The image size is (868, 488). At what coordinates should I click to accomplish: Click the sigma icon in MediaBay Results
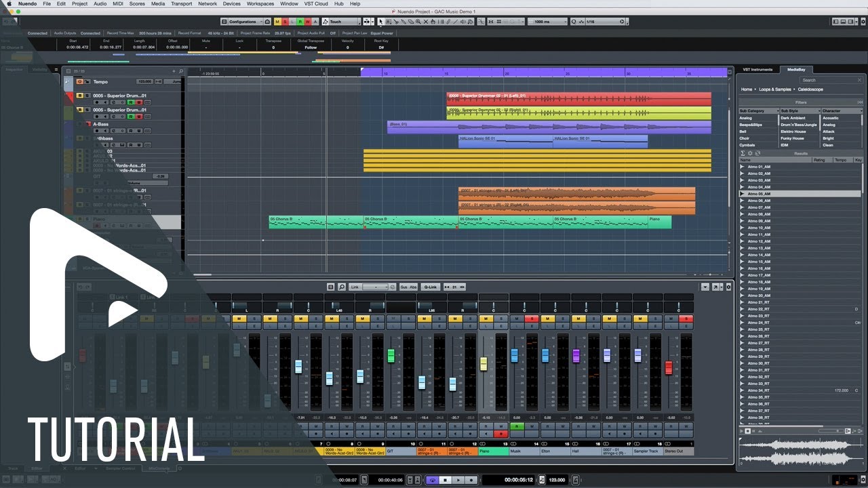coord(743,153)
